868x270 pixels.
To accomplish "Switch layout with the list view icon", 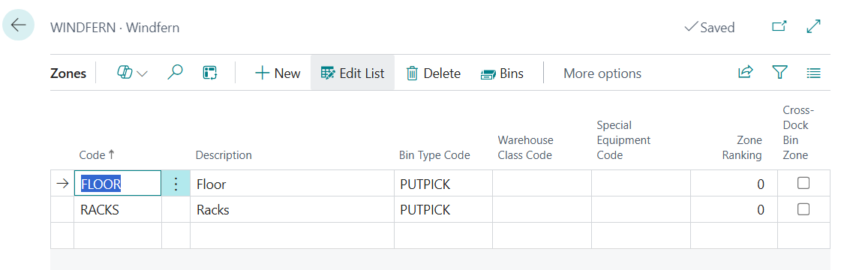I will click(x=814, y=73).
